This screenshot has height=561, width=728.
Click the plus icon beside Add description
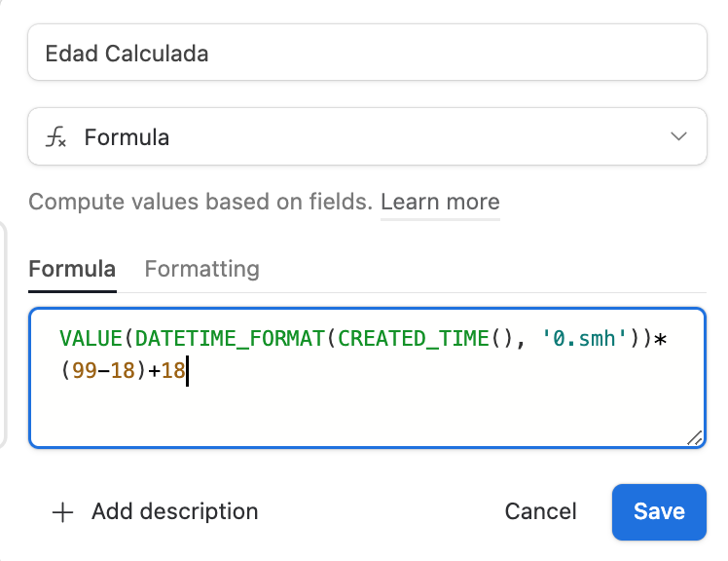coord(62,512)
